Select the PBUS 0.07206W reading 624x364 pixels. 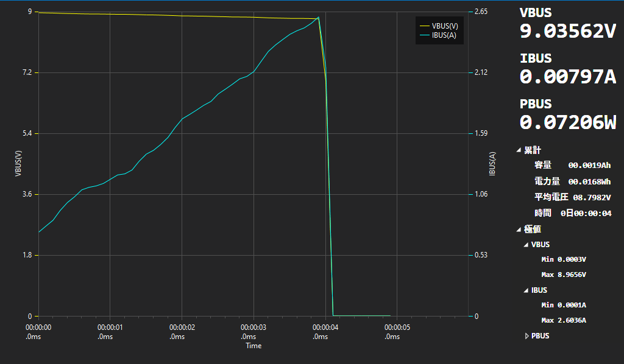[567, 122]
